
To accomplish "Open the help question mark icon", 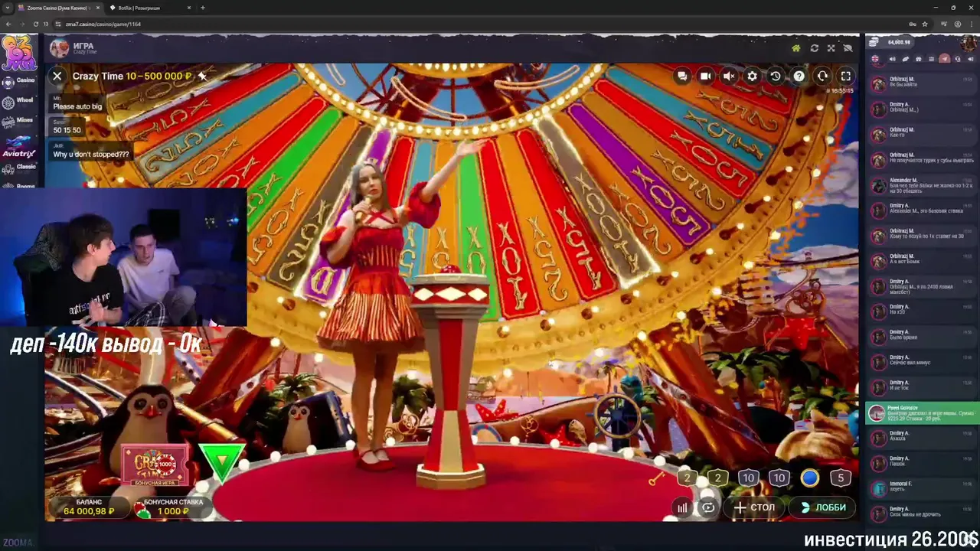I will pyautogui.click(x=799, y=76).
